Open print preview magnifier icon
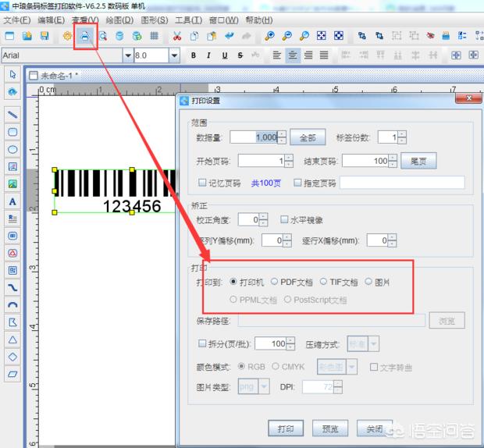484x448 pixels. (103, 36)
